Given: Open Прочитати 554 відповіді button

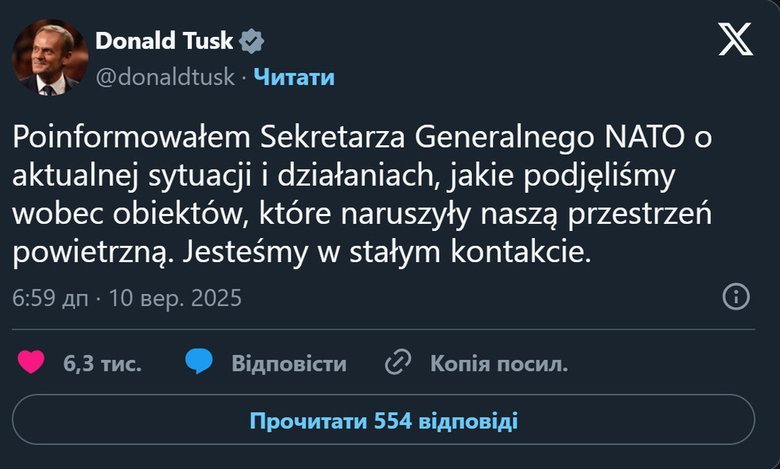Looking at the screenshot, I should coord(384,420).
